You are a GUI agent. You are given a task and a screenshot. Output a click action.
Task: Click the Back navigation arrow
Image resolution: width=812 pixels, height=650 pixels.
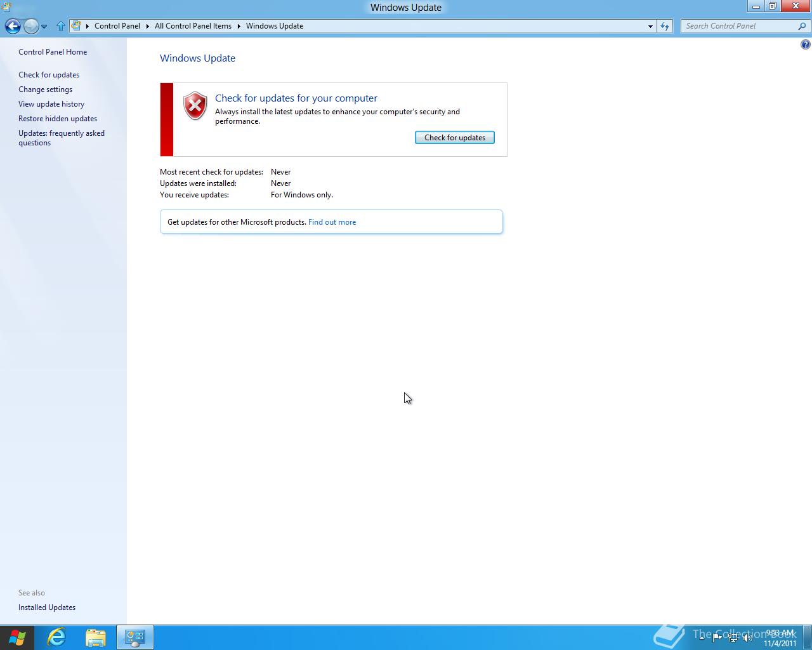(x=13, y=26)
